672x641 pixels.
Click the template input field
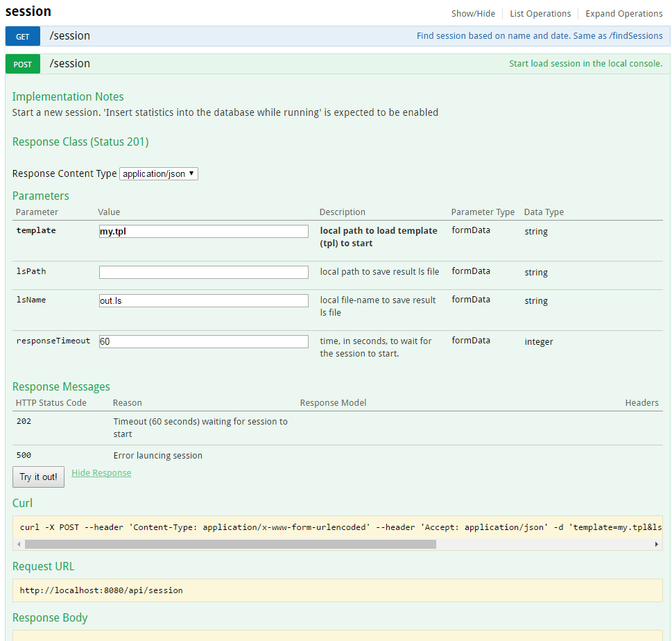pos(203,232)
